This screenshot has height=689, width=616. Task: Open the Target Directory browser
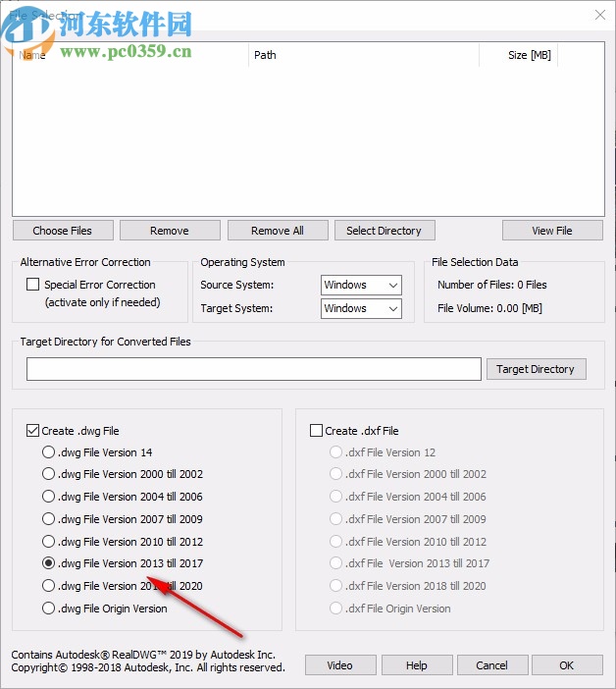(x=537, y=369)
